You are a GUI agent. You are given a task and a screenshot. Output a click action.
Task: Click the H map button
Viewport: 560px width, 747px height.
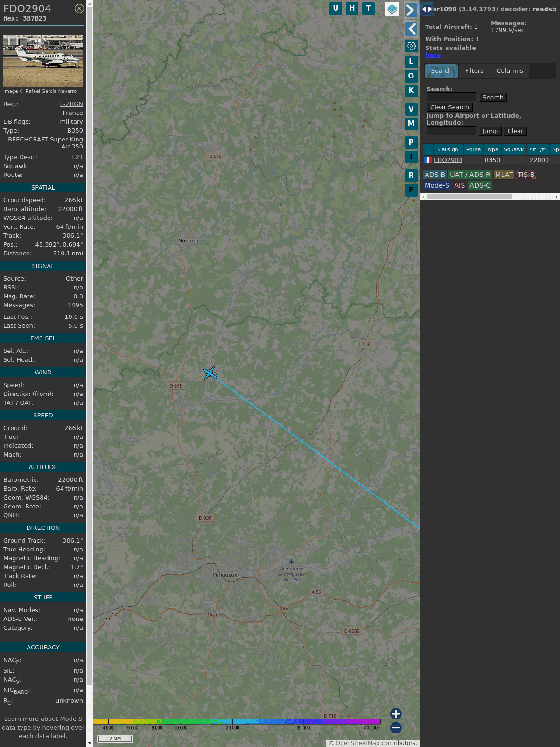[x=352, y=8]
